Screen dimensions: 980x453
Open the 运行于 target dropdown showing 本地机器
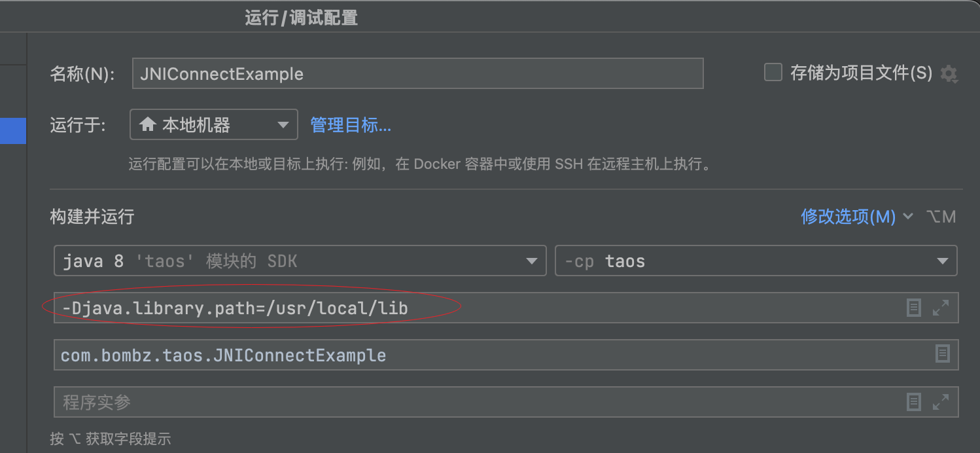283,124
